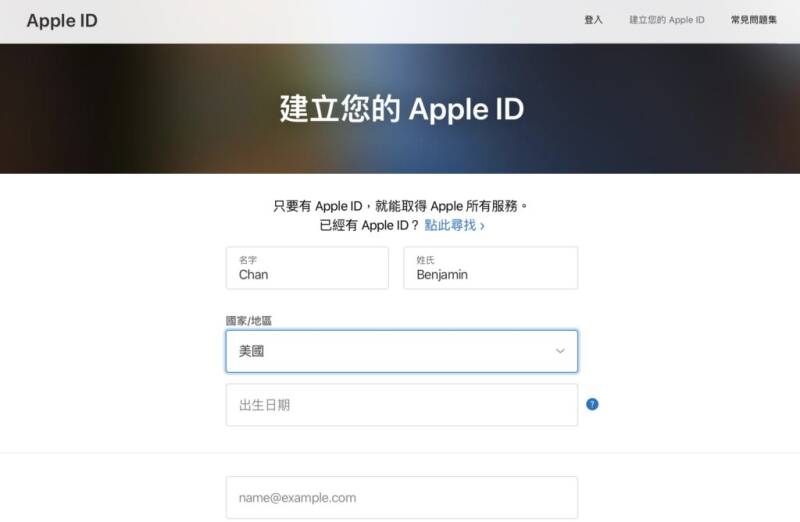Click the small 名字 label inside first field
This screenshot has width=800, height=522.
point(247,260)
